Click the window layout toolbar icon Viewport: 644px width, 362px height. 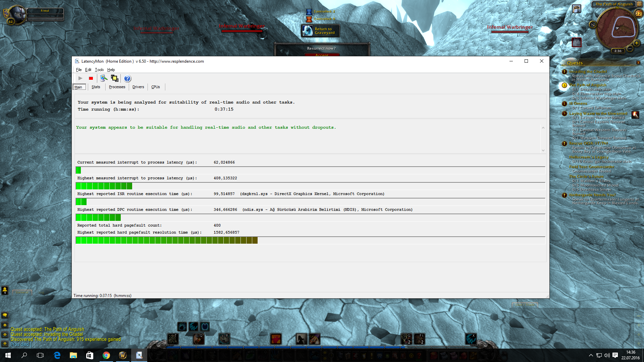(x=114, y=78)
